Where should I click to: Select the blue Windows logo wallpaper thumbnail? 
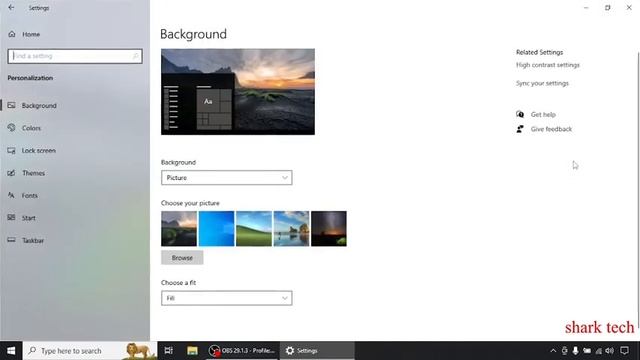216,229
